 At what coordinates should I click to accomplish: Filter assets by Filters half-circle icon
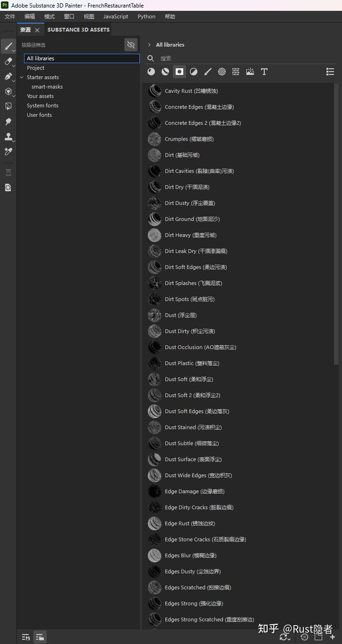click(194, 72)
